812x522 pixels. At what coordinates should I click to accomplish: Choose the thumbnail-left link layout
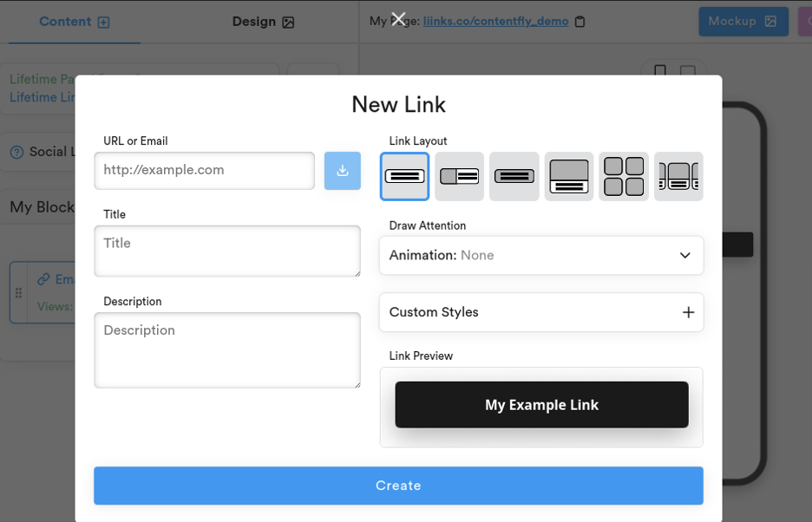click(459, 176)
